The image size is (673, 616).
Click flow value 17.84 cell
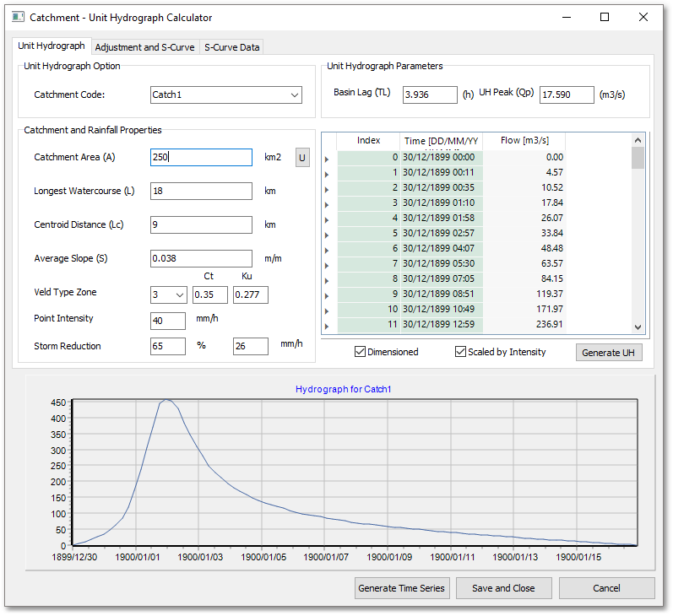click(524, 203)
